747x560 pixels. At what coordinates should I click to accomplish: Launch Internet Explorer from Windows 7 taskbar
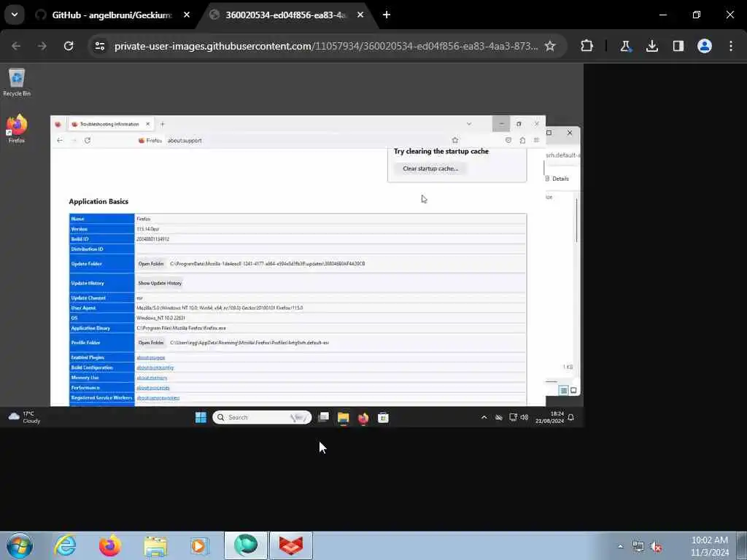65,545
